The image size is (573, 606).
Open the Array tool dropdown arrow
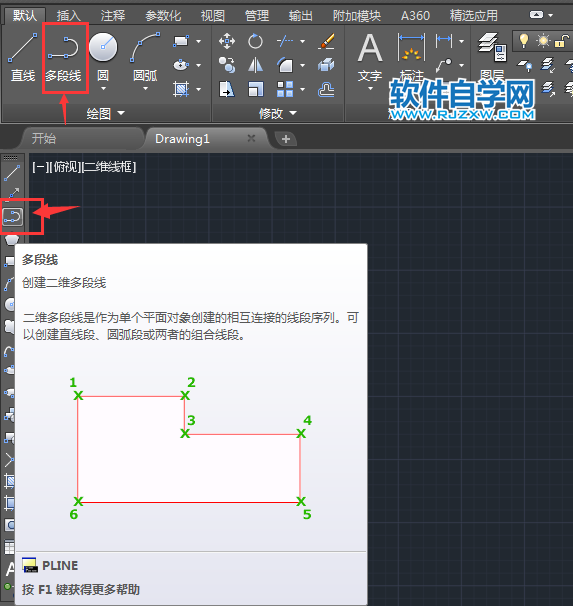click(303, 90)
